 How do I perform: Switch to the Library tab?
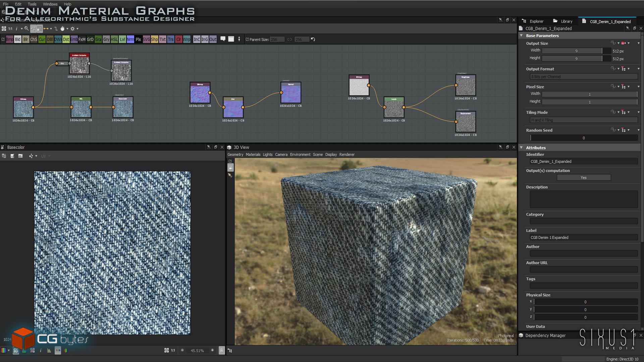coord(563,21)
